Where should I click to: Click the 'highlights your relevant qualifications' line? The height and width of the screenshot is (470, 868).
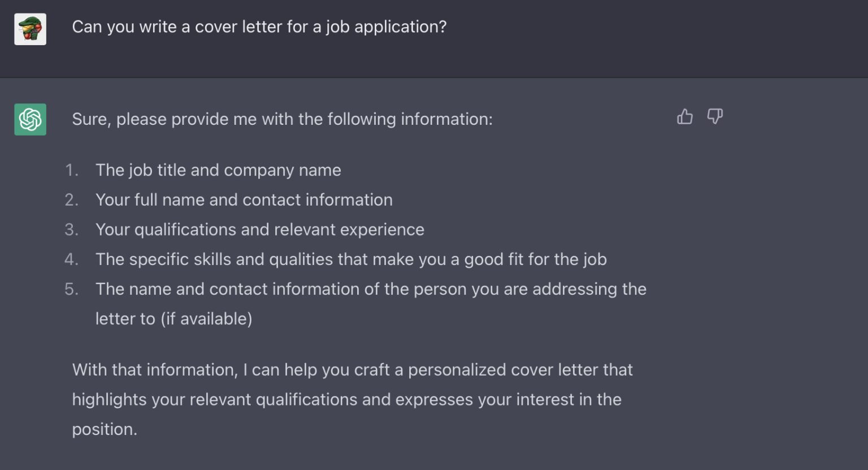click(x=346, y=399)
